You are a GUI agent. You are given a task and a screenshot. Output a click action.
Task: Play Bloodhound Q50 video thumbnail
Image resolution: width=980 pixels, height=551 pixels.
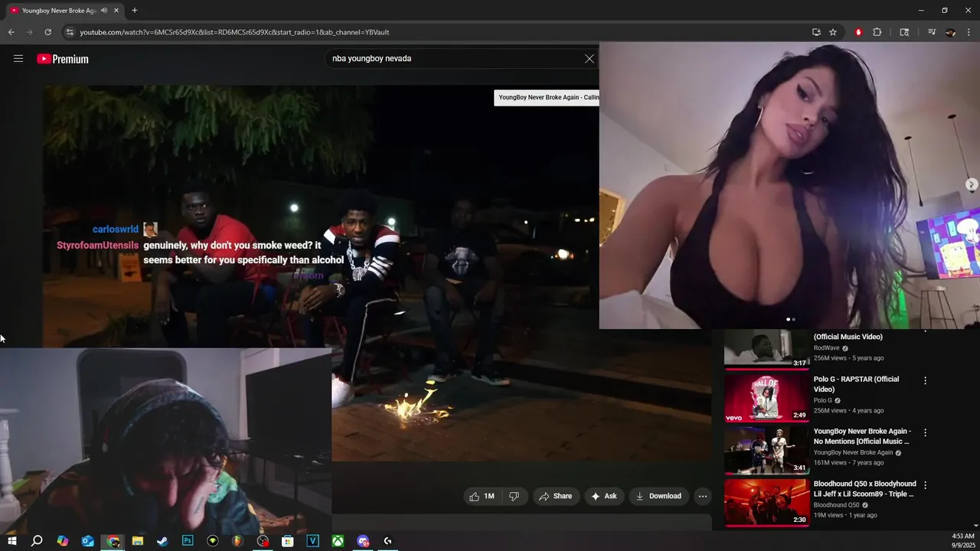766,502
